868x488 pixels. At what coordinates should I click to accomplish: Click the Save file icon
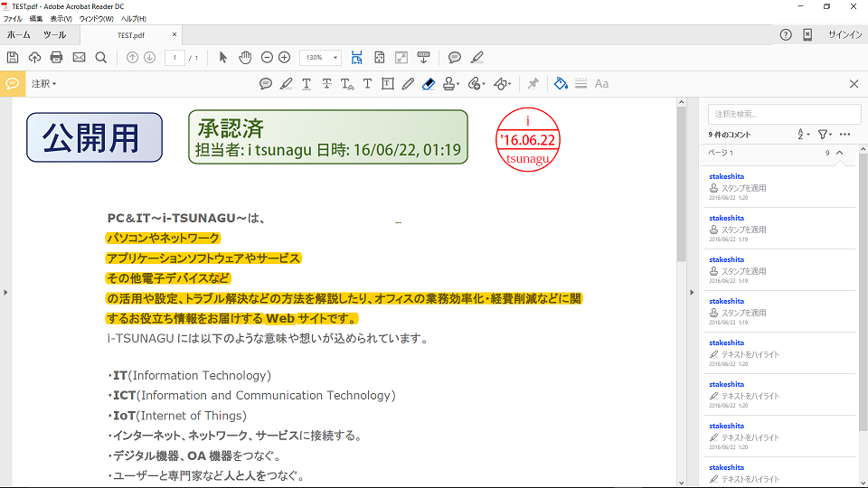pyautogui.click(x=13, y=58)
